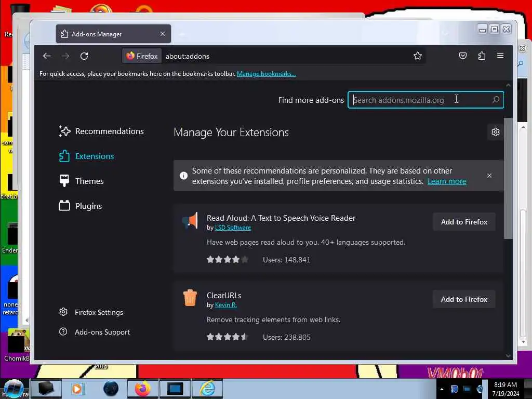Click the taskbar clock showing 8:19 AM

tap(506, 389)
